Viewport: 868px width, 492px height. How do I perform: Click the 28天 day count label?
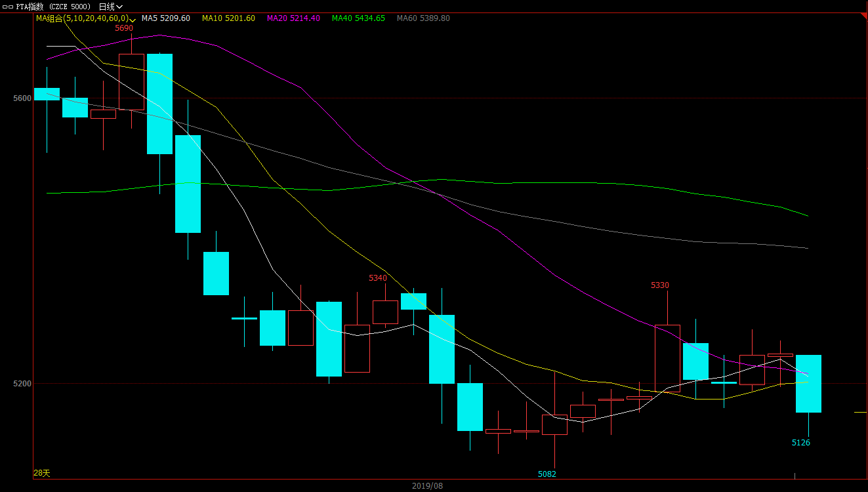42,473
